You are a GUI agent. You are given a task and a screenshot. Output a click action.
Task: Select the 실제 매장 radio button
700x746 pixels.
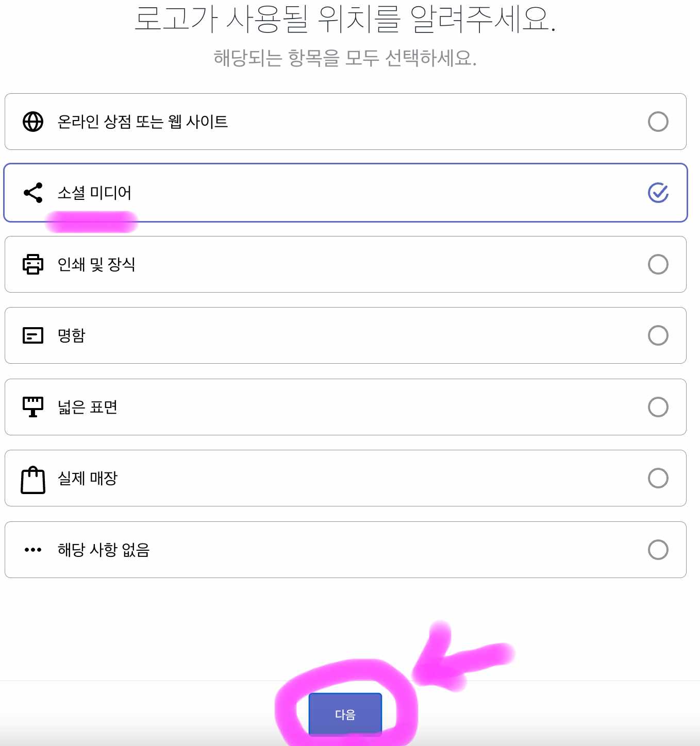(658, 478)
